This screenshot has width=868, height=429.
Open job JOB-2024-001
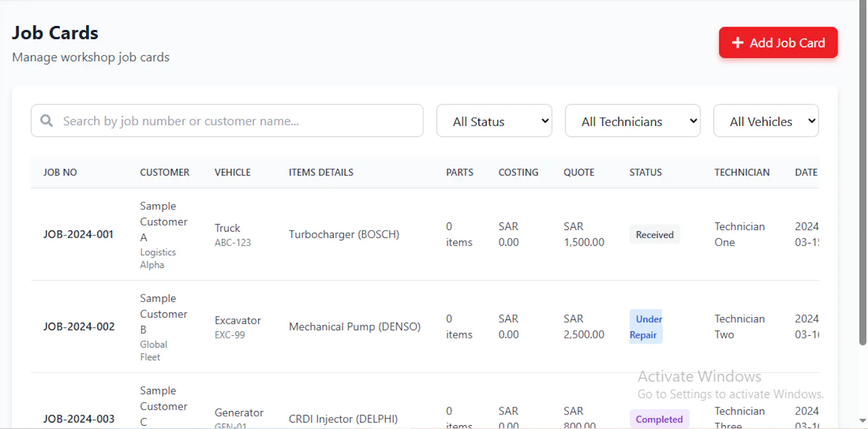click(79, 234)
